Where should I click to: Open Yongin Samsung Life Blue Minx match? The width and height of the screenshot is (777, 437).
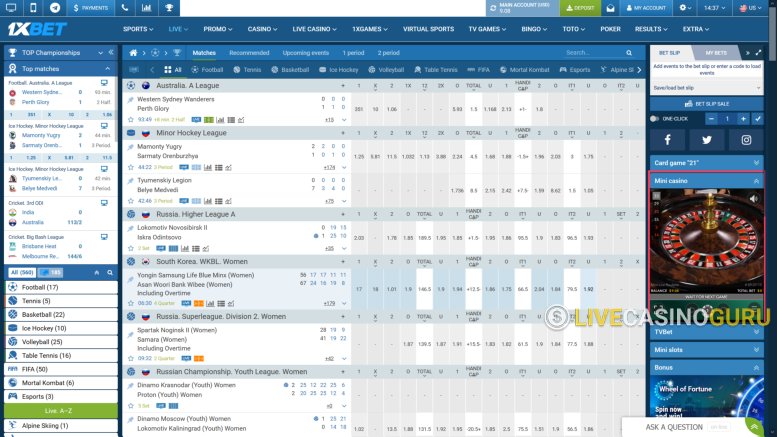coord(196,275)
